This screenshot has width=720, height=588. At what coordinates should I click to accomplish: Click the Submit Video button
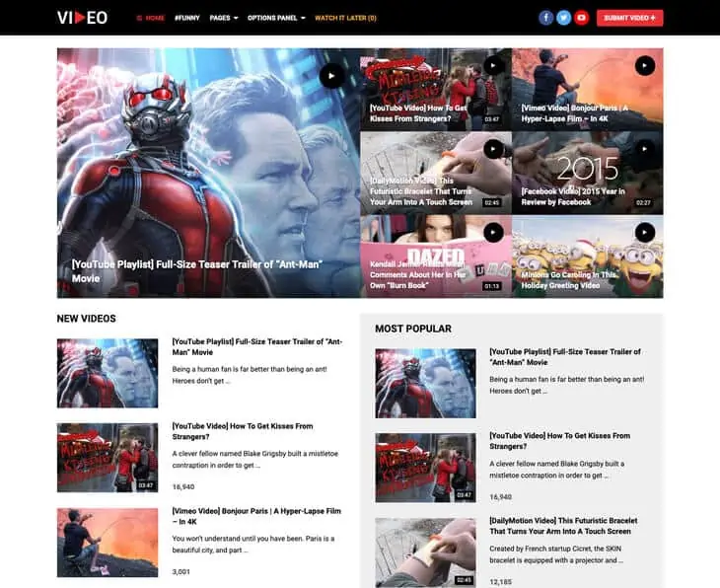[629, 18]
